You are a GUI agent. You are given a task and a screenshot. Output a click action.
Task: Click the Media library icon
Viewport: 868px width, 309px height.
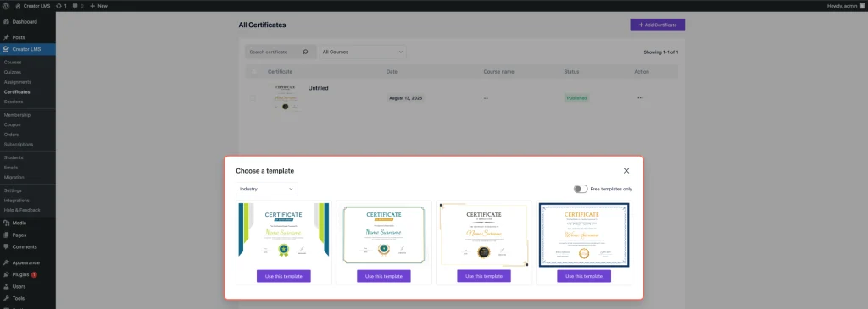pos(6,223)
